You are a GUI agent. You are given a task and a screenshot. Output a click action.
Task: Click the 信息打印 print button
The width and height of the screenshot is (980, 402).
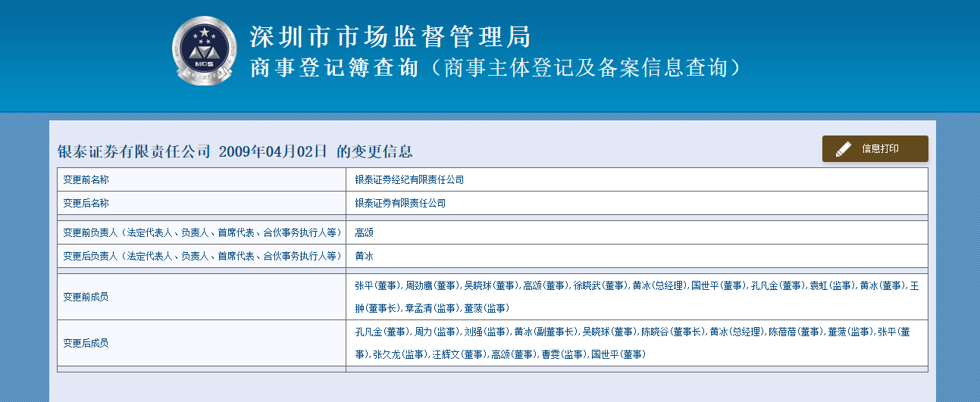[x=875, y=148]
